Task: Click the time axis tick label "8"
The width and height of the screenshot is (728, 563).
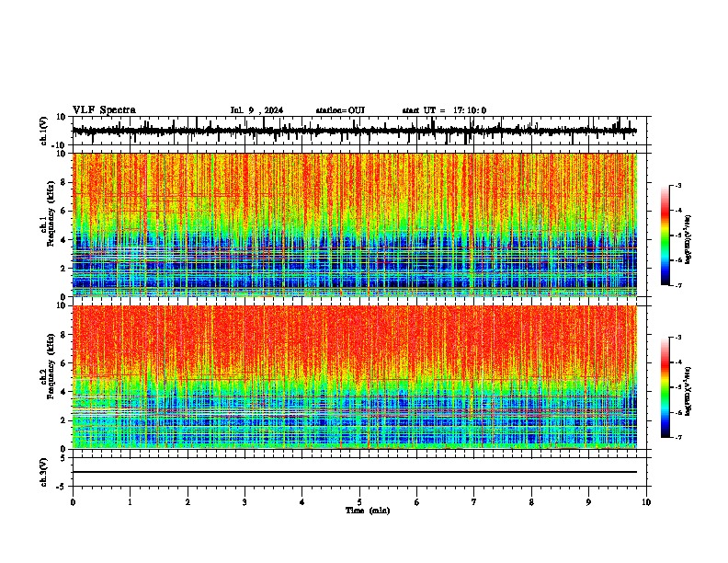Action: pos(531,502)
